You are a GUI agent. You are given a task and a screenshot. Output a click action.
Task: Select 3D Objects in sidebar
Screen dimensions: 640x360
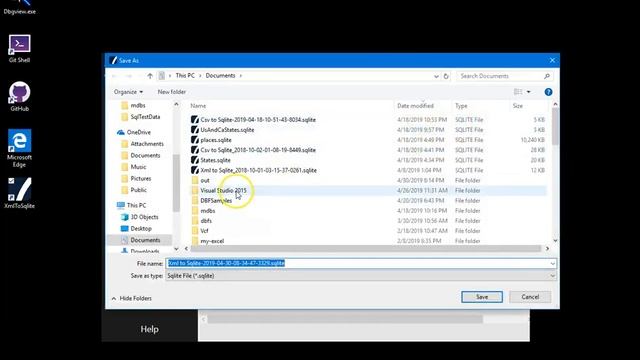[140, 217]
